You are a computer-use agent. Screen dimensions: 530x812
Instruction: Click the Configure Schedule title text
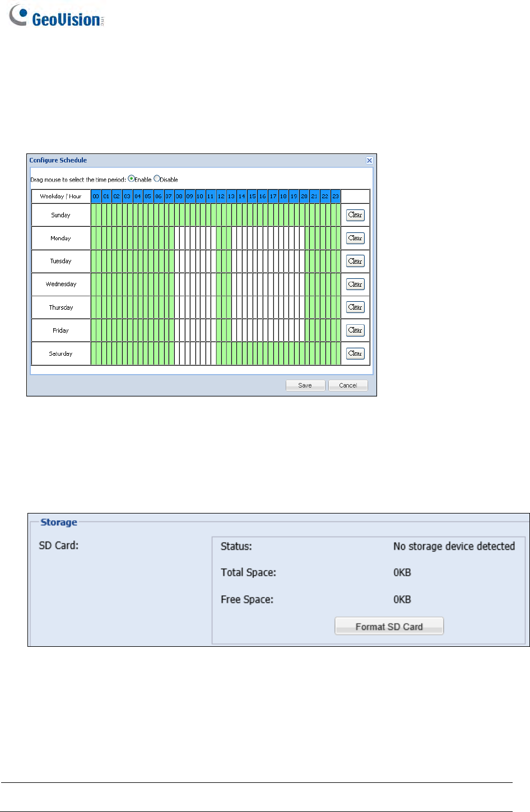(x=58, y=160)
